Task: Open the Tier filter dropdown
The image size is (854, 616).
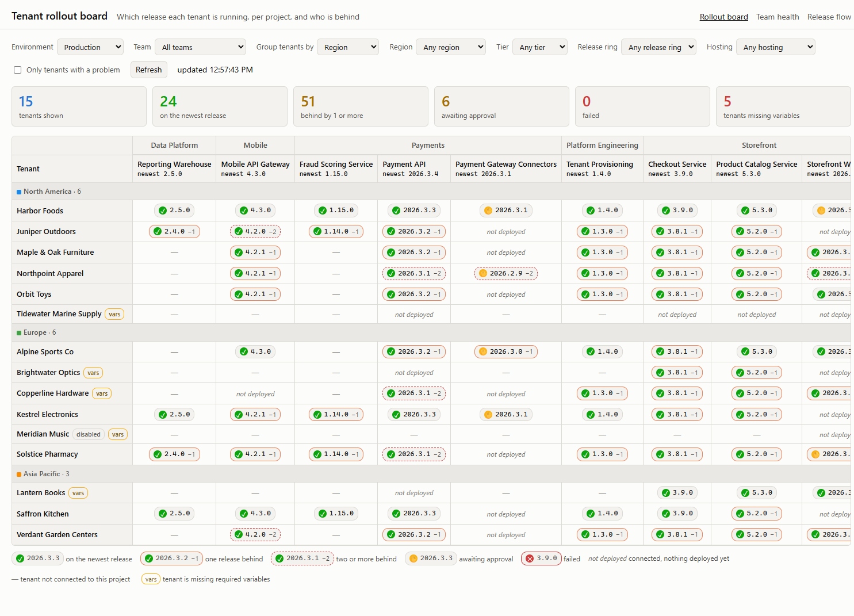Action: coord(539,47)
